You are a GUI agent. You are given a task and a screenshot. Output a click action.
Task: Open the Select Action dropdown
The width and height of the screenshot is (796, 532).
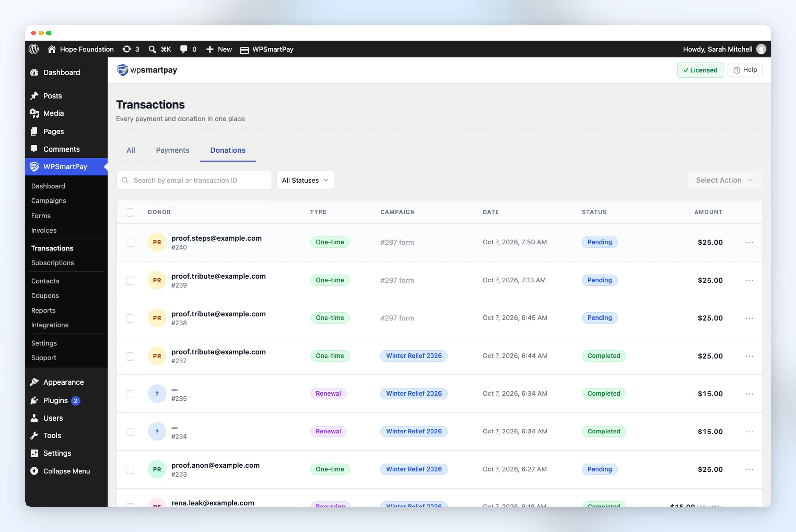pyautogui.click(x=725, y=180)
